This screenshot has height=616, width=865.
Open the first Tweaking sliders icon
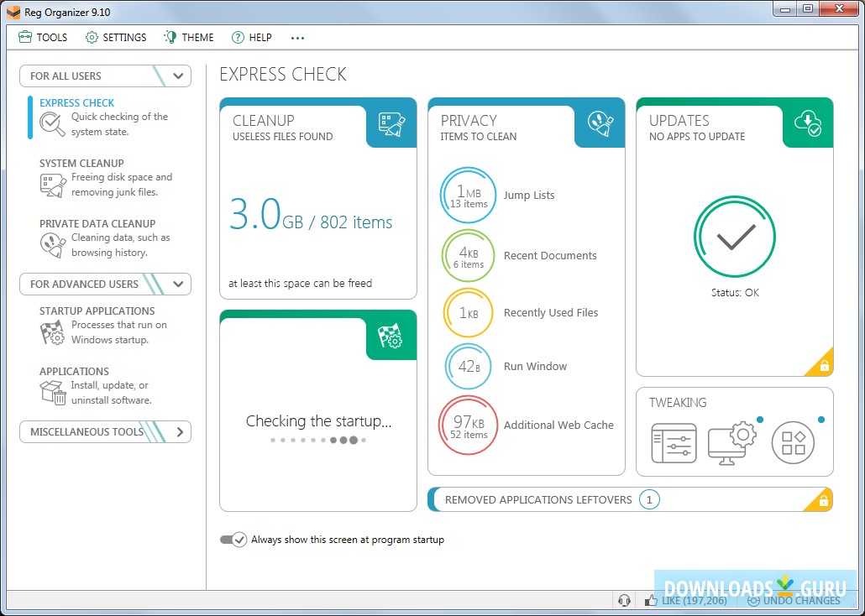674,443
